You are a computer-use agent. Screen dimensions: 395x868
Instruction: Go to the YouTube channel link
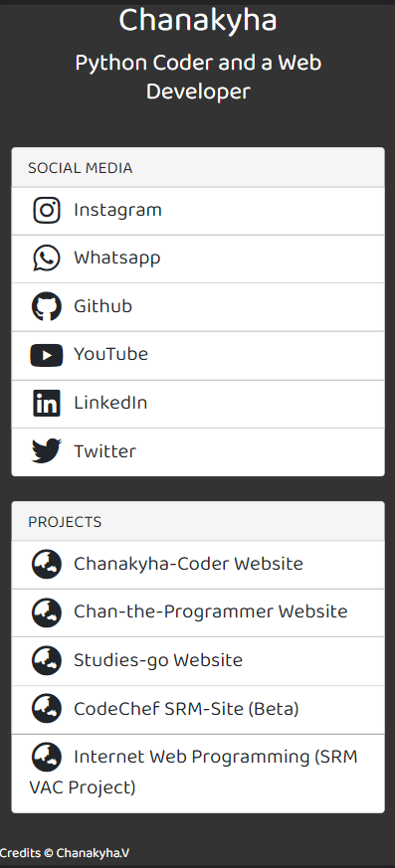(x=110, y=355)
